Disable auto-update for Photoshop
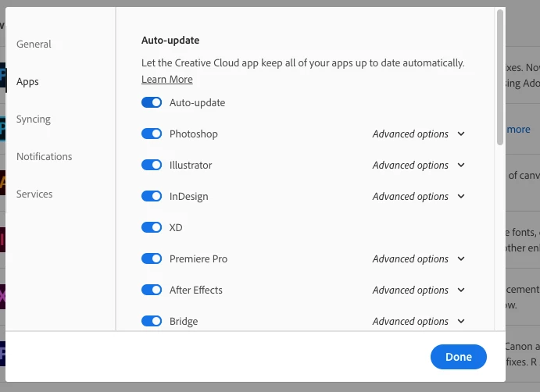Viewport: 540px width, 392px height. point(152,134)
